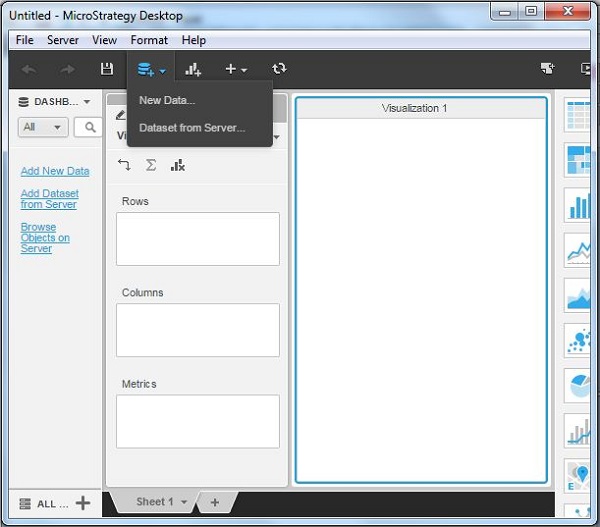The height and width of the screenshot is (527, 600).
Task: Clear the visualization with chart-x icon
Action: point(178,165)
